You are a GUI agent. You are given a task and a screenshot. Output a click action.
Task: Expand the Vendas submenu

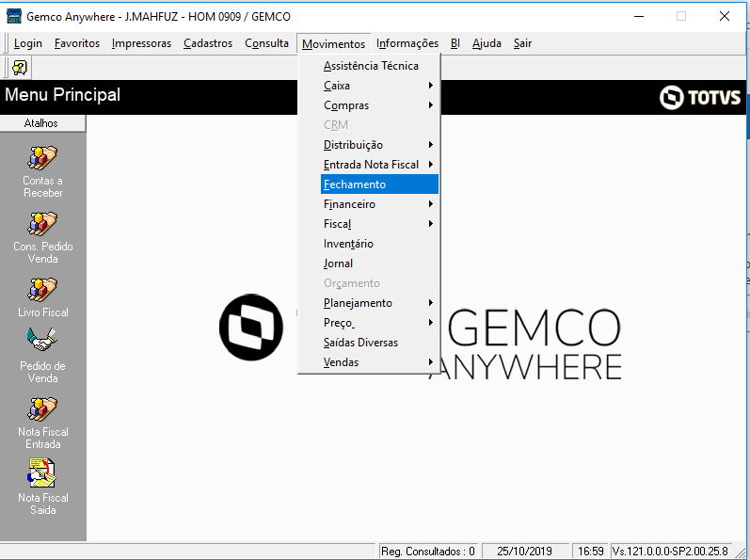click(x=379, y=362)
